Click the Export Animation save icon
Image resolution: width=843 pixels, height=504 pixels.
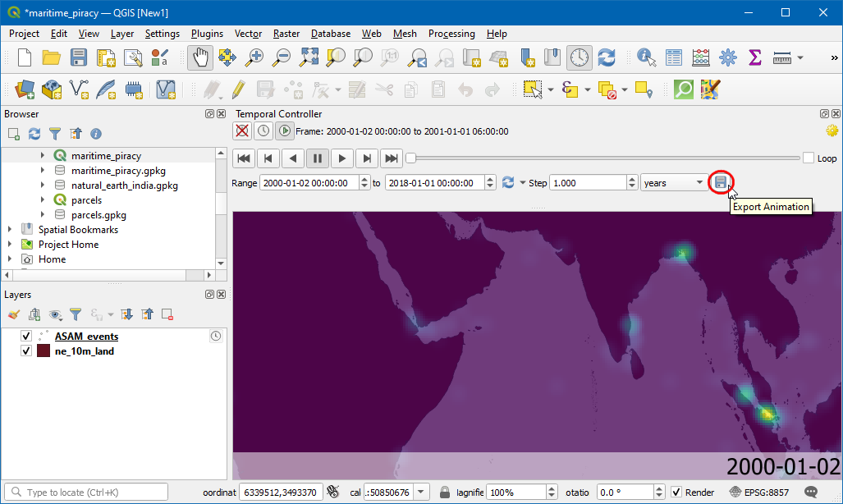(721, 182)
